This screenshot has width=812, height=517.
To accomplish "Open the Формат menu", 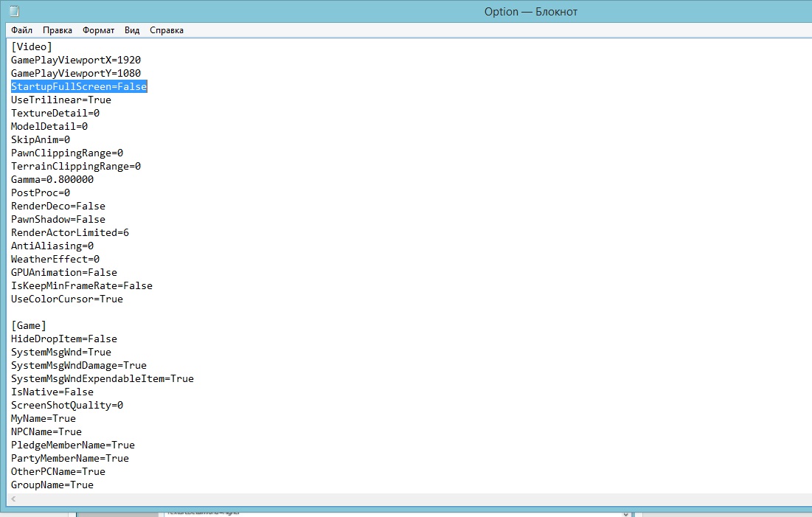I will pyautogui.click(x=98, y=30).
